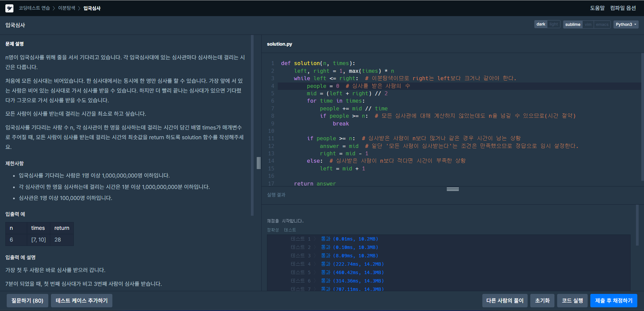Viewport: 644px width, 311px height.
Task: Submit with 제출 후 채점하기 button
Action: point(614,301)
